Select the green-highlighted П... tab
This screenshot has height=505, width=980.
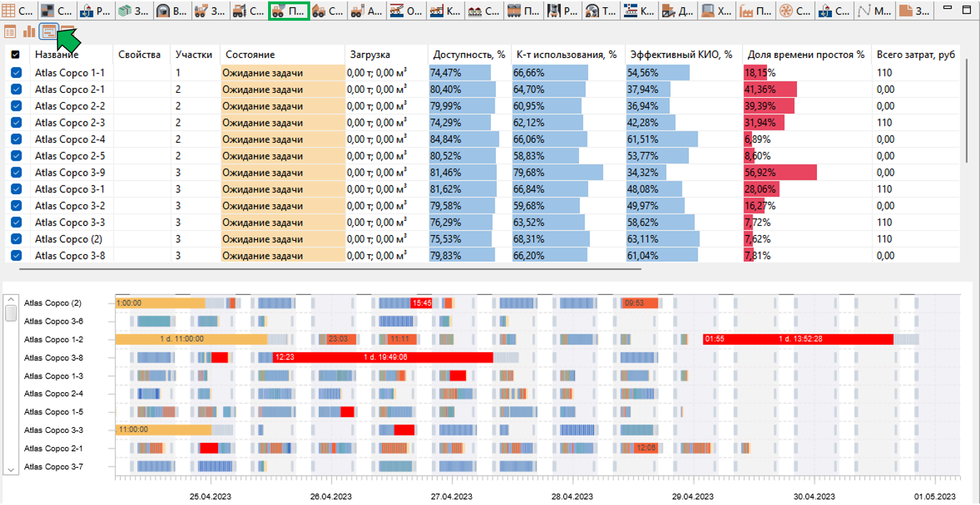point(289,11)
